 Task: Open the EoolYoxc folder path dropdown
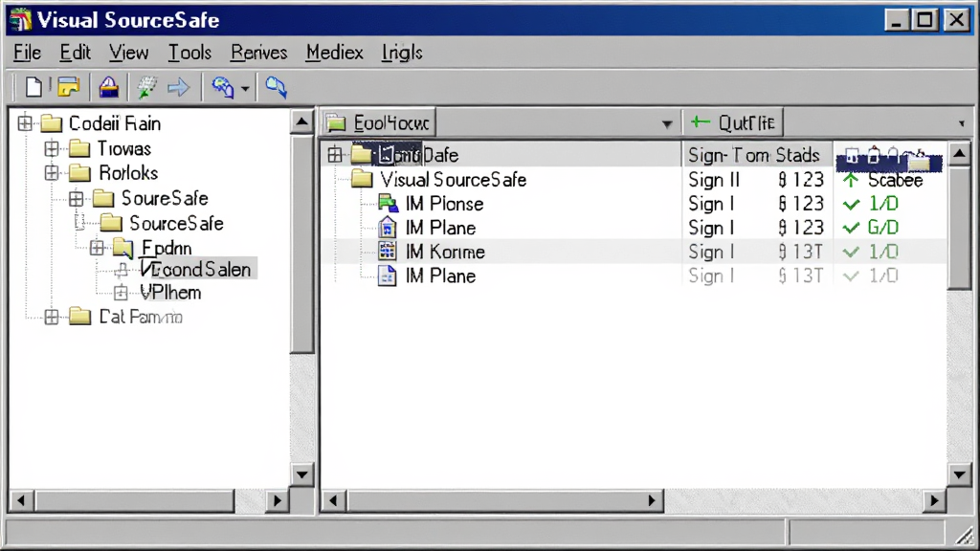(x=667, y=123)
